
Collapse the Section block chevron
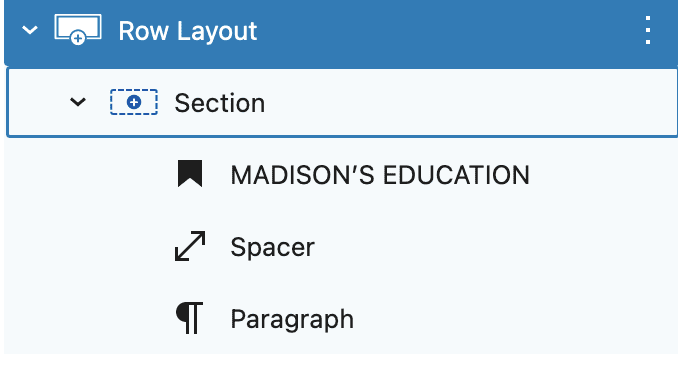coord(78,102)
